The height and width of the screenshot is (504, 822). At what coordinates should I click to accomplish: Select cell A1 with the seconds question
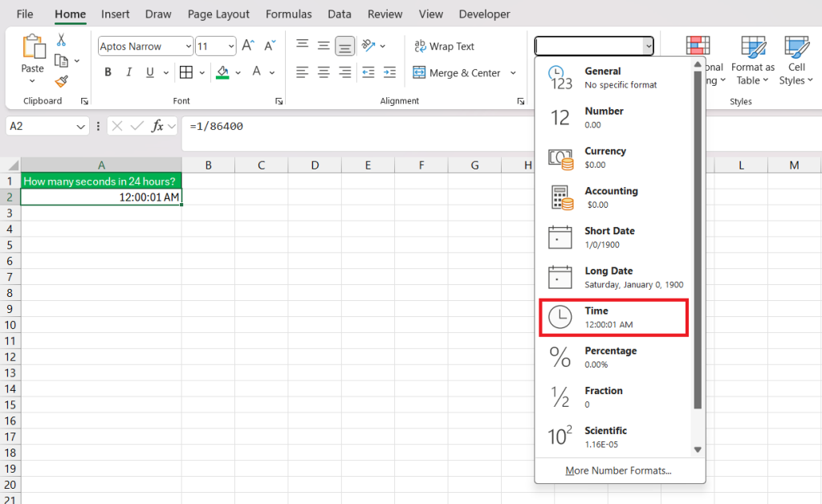[101, 181]
